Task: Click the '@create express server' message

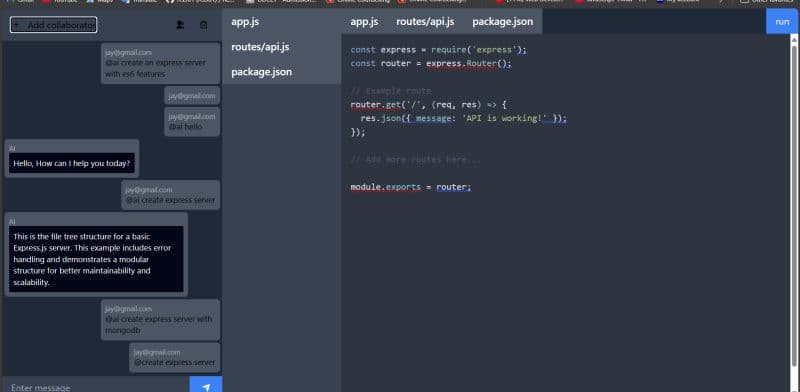Action: 174,357
